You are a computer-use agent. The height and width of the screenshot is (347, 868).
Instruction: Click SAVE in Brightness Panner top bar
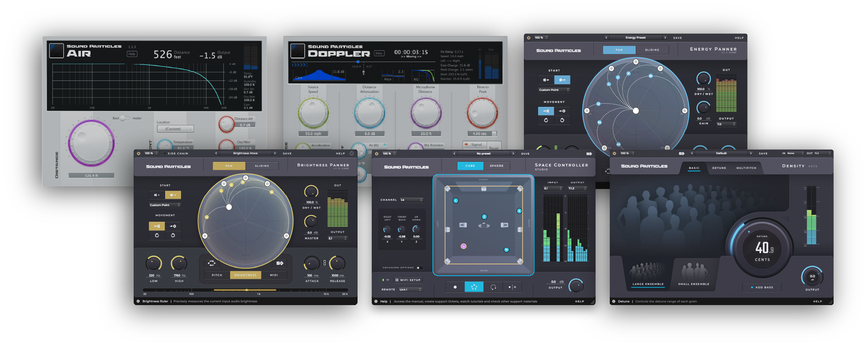pos(287,153)
